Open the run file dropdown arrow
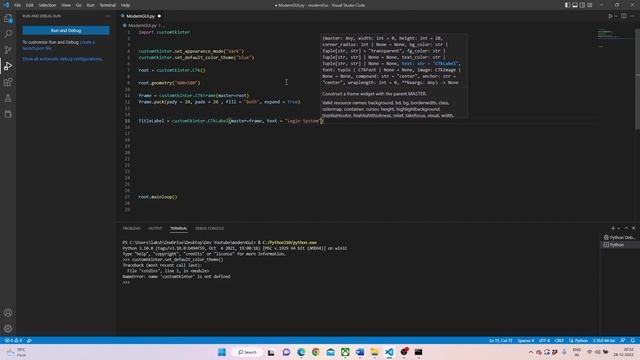 [616, 16]
